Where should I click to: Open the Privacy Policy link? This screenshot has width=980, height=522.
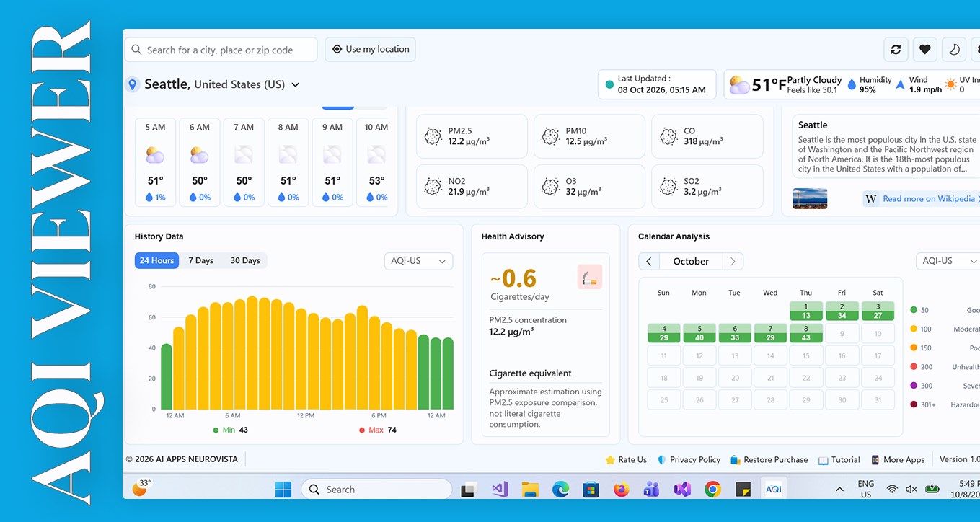689,460
